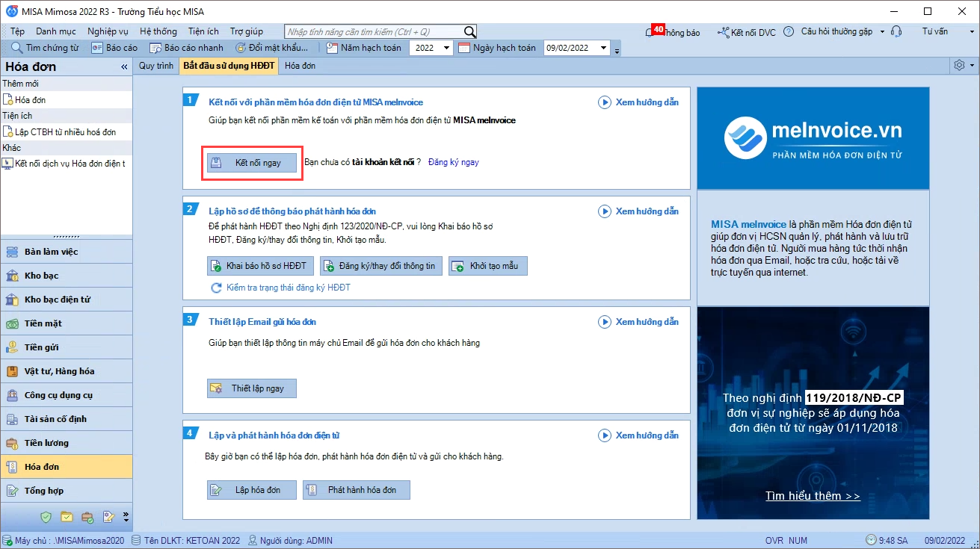
Task: Open the Nghiệp vụ menu
Action: point(108,31)
